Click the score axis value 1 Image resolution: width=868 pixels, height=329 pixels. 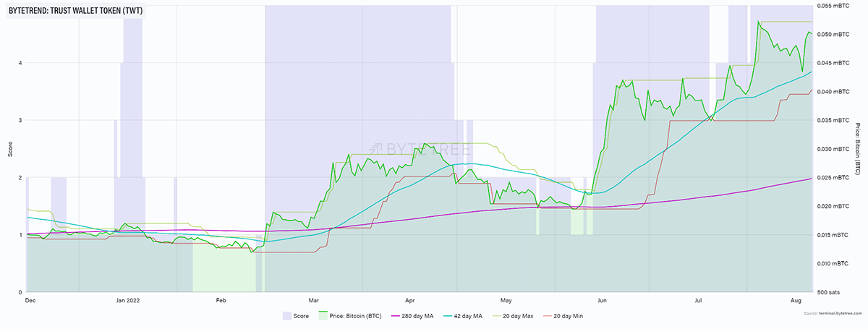(21, 235)
